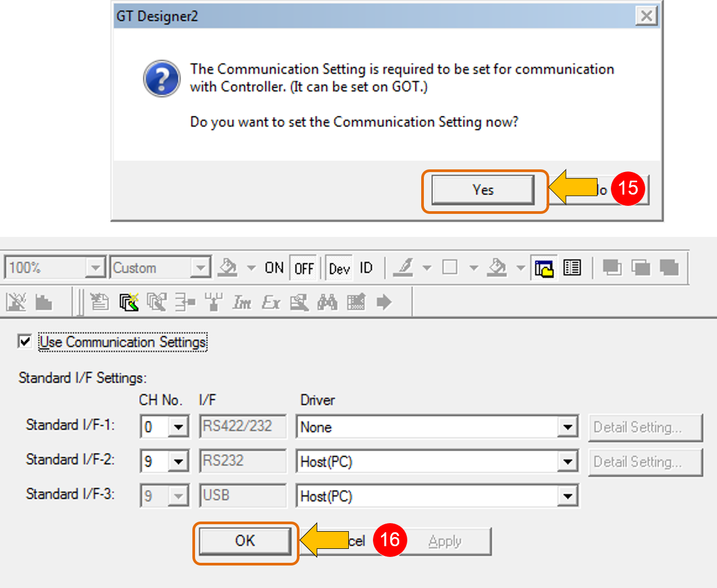Open arrow next to pen line icon

(x=427, y=267)
